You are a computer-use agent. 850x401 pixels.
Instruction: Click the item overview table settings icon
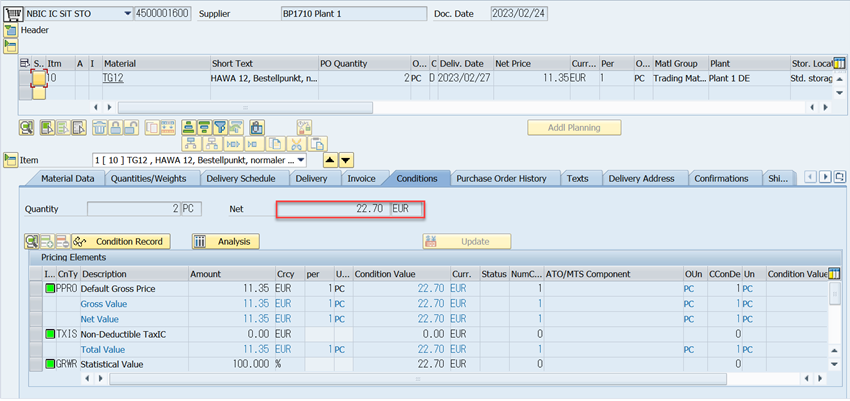point(839,63)
